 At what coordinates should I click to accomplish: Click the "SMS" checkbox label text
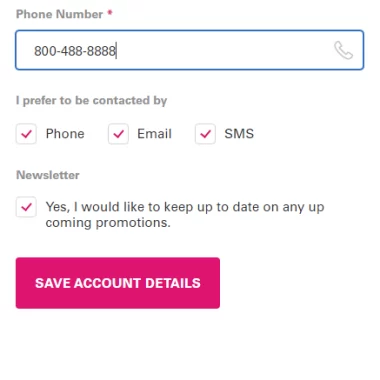(x=239, y=134)
